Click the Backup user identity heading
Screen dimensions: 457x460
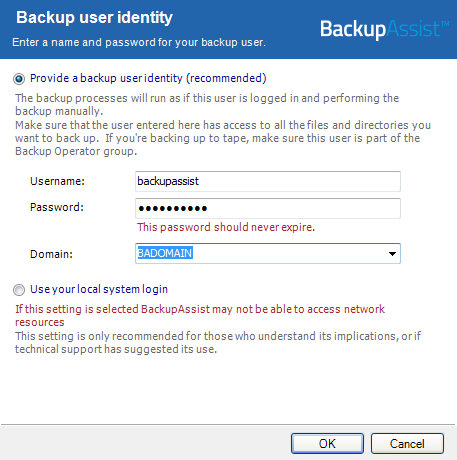point(94,17)
